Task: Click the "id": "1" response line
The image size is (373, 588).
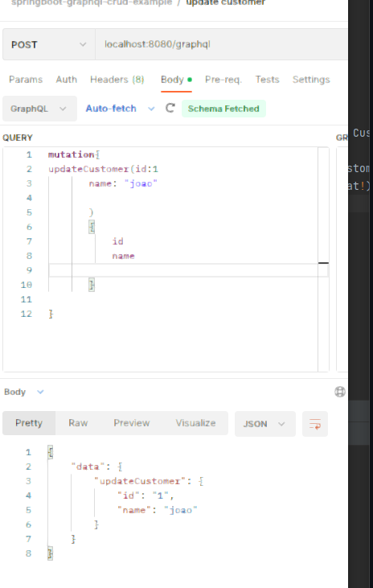Action: tap(146, 495)
